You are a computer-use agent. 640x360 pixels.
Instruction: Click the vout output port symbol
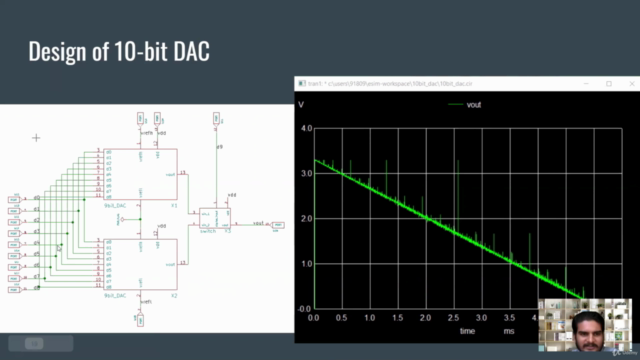coord(278,225)
